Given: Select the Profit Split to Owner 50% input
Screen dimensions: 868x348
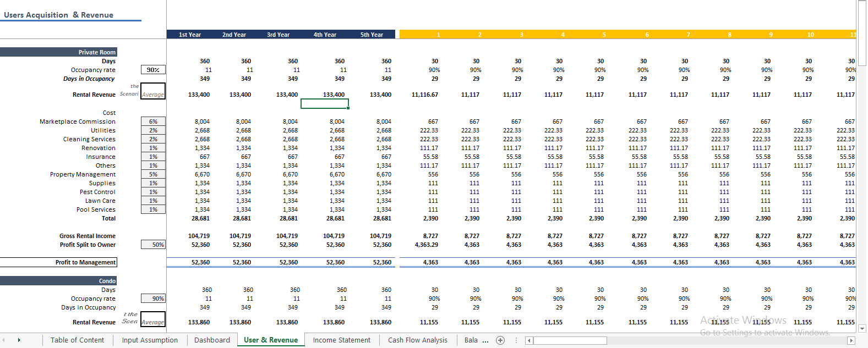Looking at the screenshot, I should pyautogui.click(x=153, y=245).
